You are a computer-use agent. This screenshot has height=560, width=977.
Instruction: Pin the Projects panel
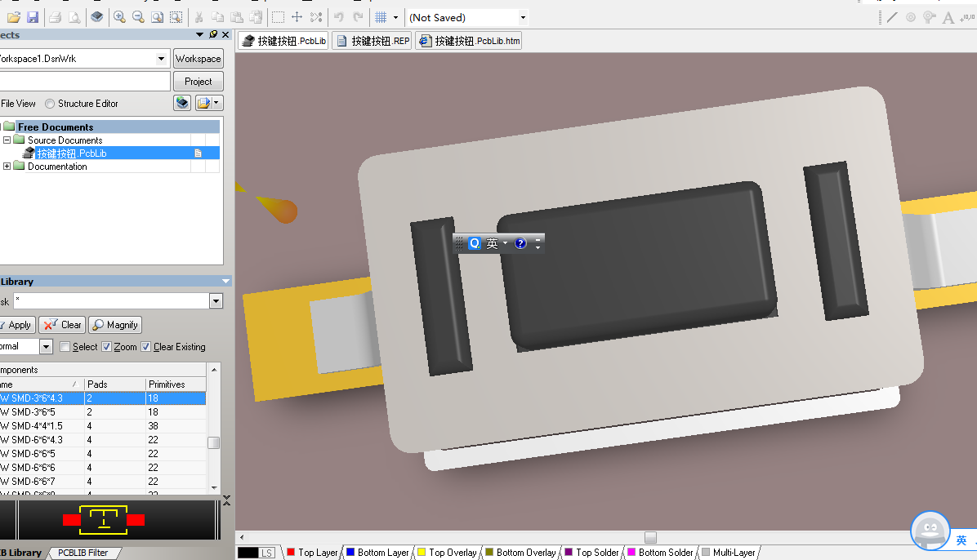(213, 34)
